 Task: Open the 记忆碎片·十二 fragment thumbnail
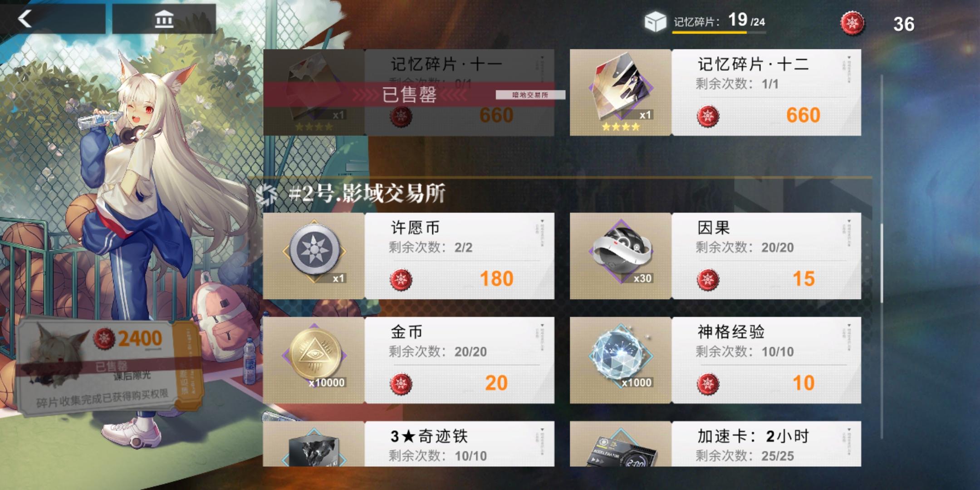coord(621,93)
